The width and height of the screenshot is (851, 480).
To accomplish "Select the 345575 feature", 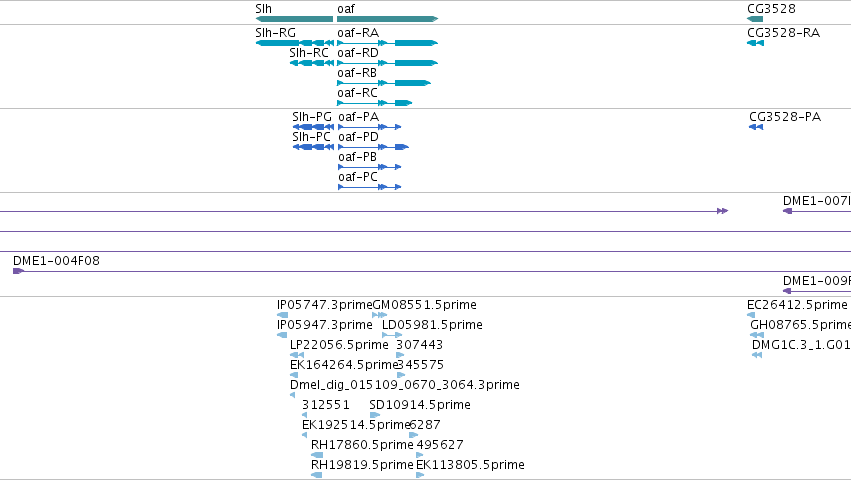I will (x=401, y=375).
